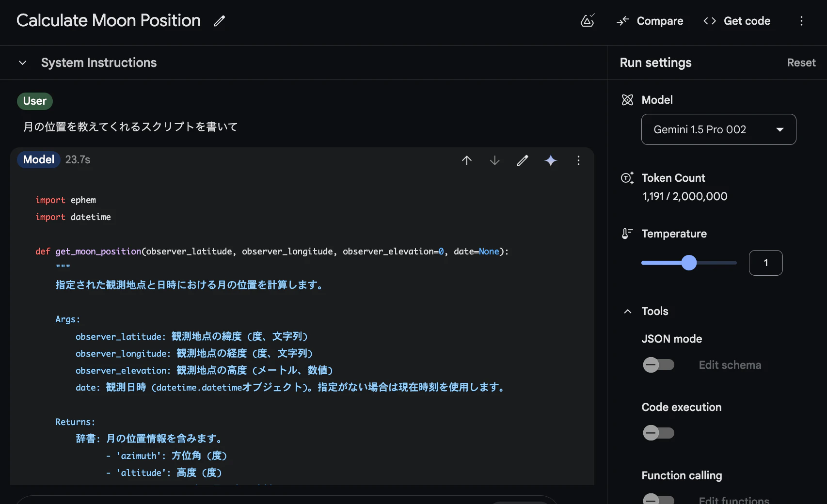Click Edit functions link
The image size is (827, 504).
734,500
